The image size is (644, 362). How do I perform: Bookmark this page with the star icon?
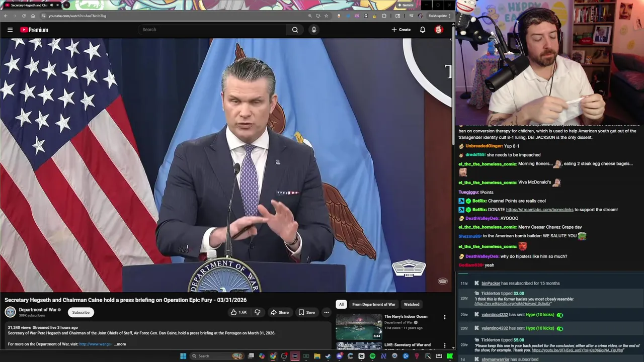[326, 16]
